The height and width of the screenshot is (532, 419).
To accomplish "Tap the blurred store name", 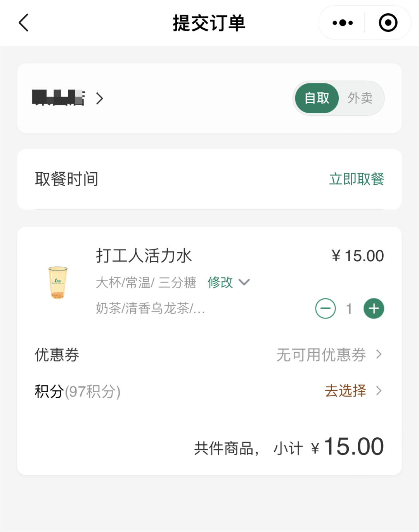I will tap(58, 98).
